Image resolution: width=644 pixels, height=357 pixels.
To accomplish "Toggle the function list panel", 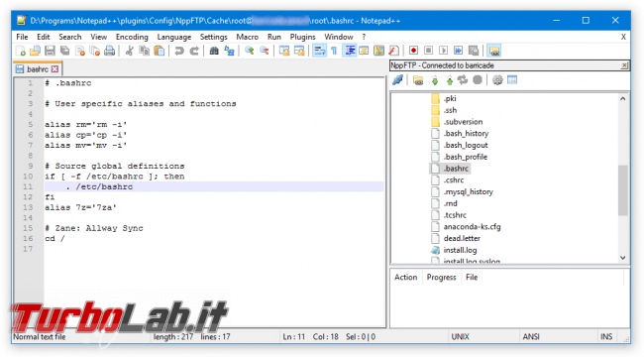I will click(x=393, y=51).
